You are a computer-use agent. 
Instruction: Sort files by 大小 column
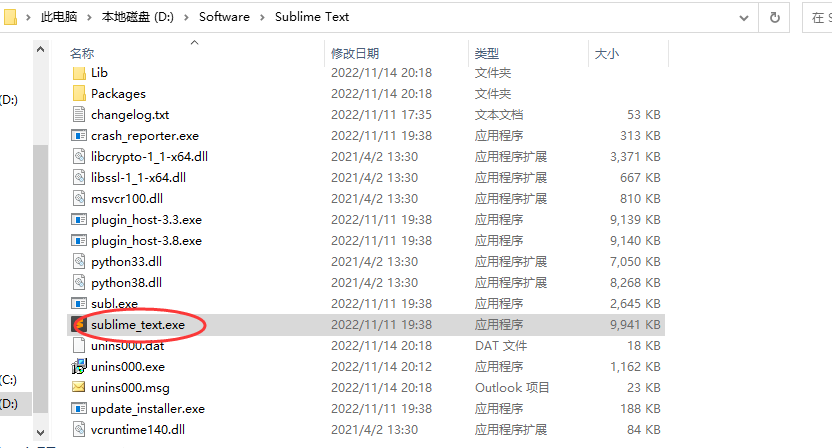[606, 54]
